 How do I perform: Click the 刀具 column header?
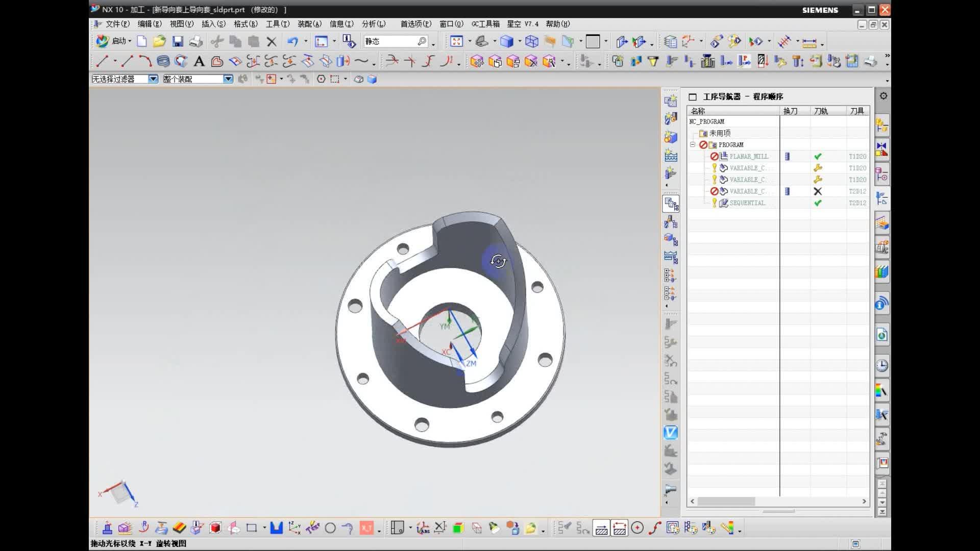point(857,111)
